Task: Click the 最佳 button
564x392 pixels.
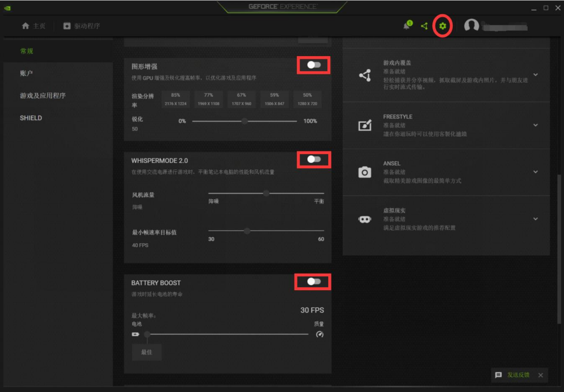Action: pos(147,352)
